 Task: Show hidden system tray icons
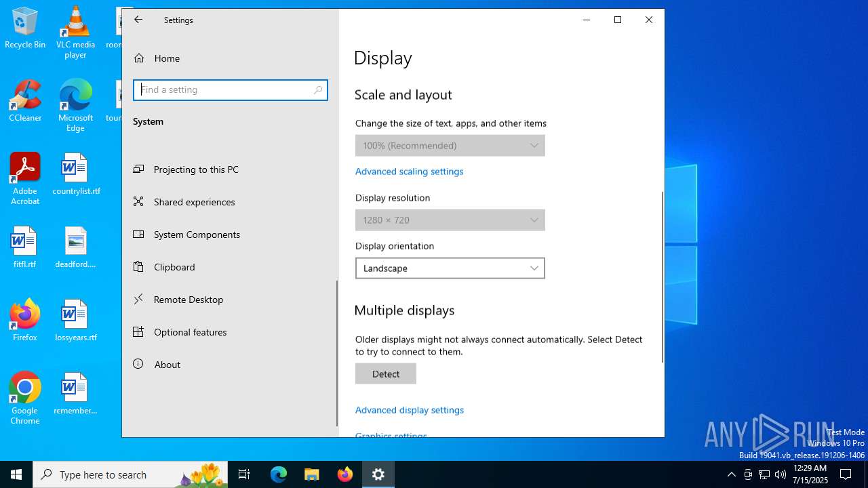[731, 474]
